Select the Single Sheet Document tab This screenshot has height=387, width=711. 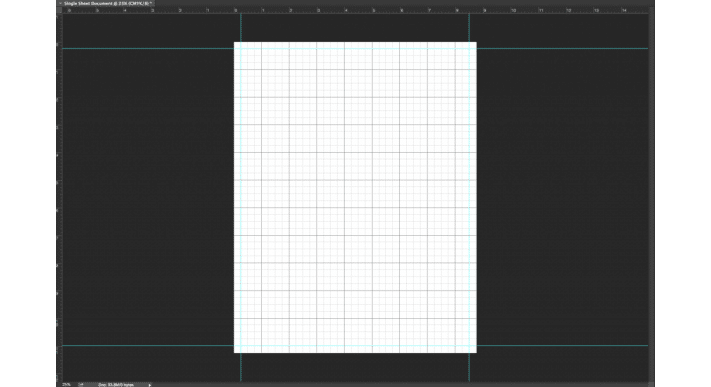coord(107,3)
